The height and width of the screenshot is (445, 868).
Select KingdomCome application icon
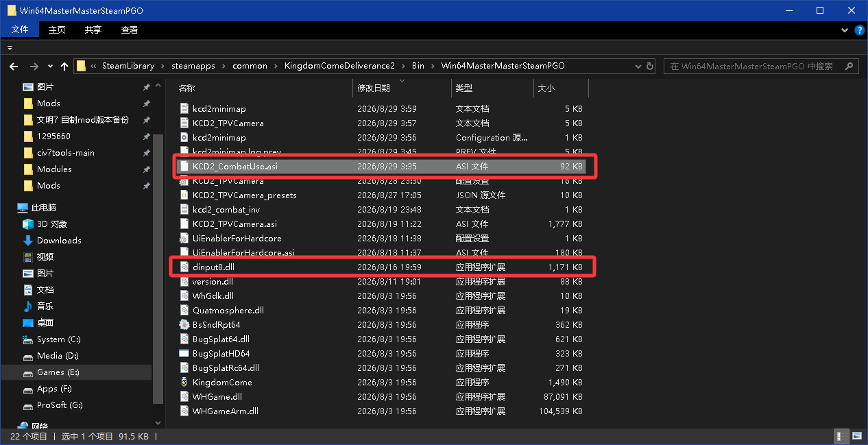(x=184, y=382)
